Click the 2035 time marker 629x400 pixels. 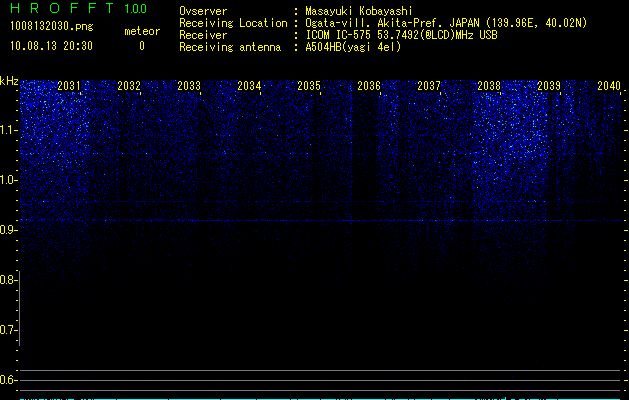(x=308, y=86)
